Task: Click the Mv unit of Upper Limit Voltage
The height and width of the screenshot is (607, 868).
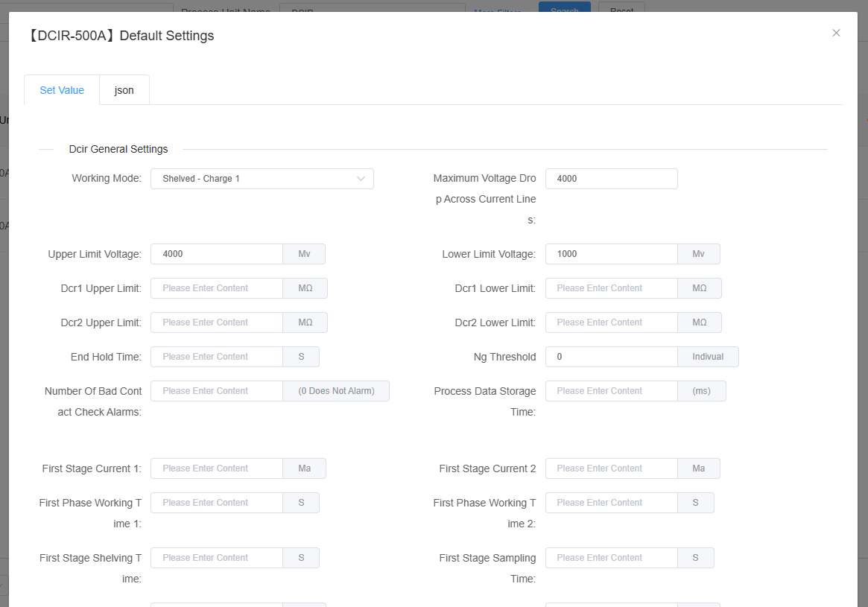Action: point(304,254)
